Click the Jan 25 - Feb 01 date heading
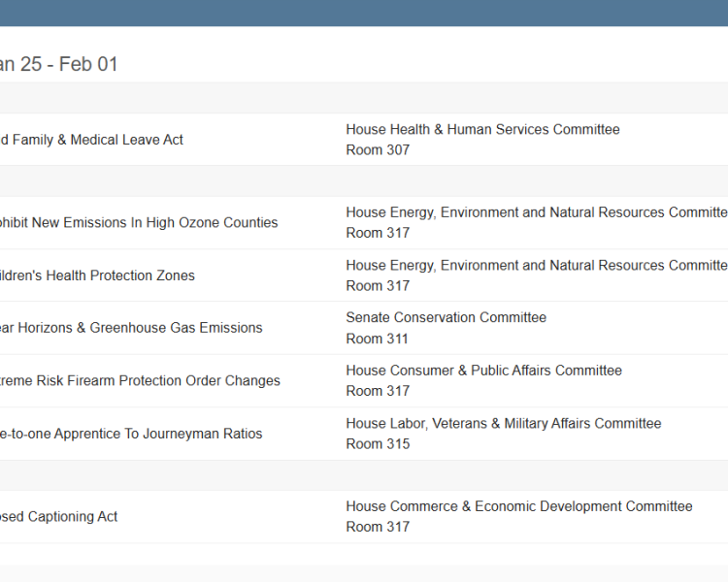This screenshot has height=582, width=728. point(59,65)
